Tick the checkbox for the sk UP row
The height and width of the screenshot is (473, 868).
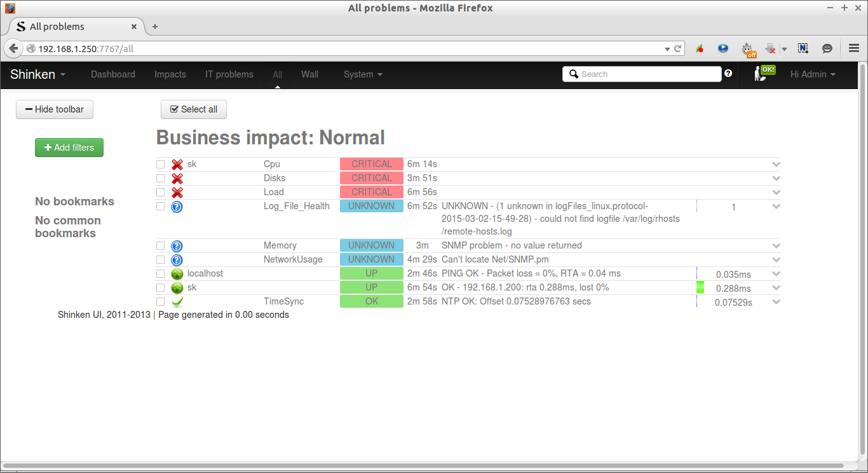pos(161,288)
